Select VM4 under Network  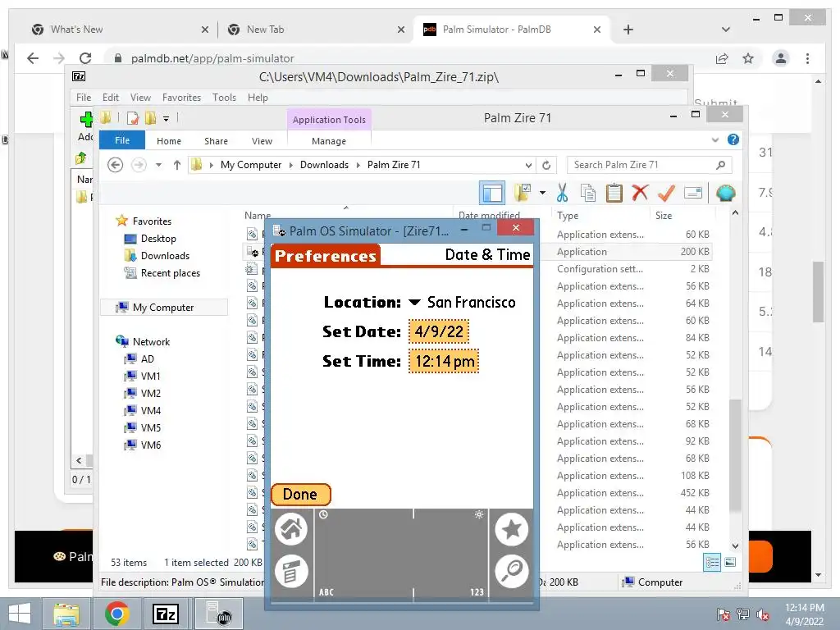click(x=151, y=410)
